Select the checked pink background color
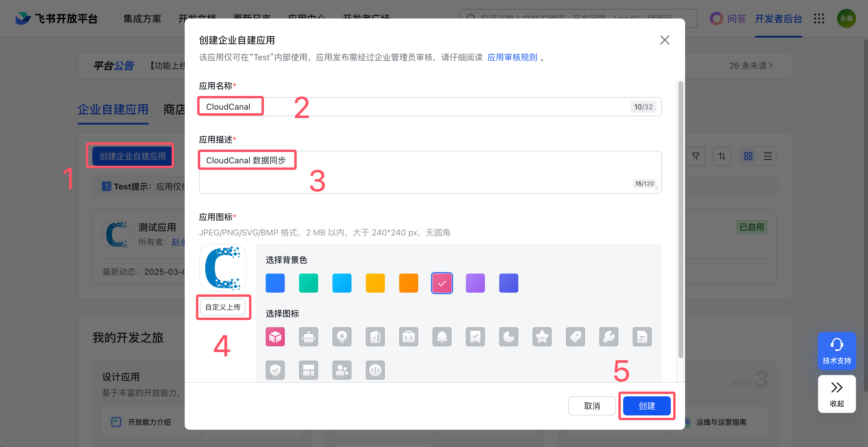The width and height of the screenshot is (868, 447). 442,283
